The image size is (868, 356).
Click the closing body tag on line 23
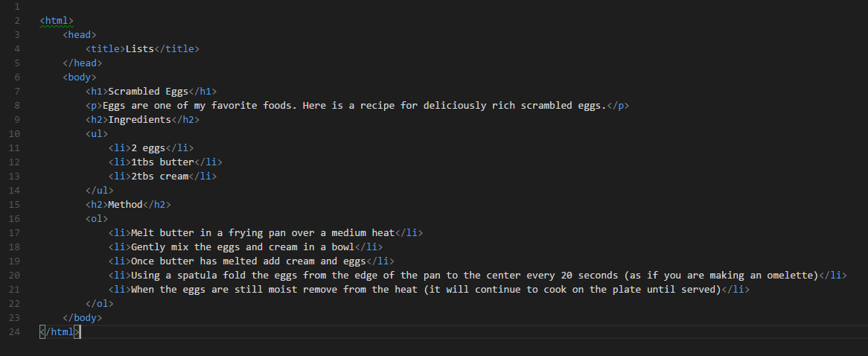(82, 318)
